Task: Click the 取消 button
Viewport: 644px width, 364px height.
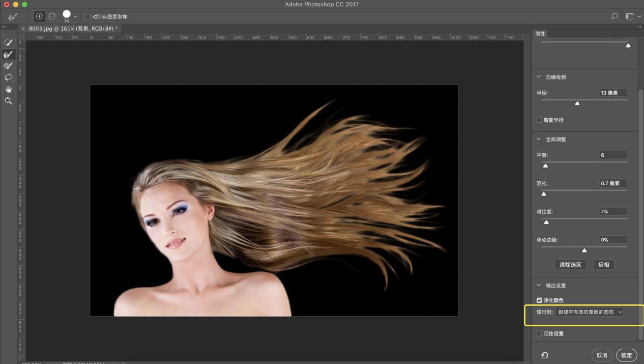Action: [602, 355]
